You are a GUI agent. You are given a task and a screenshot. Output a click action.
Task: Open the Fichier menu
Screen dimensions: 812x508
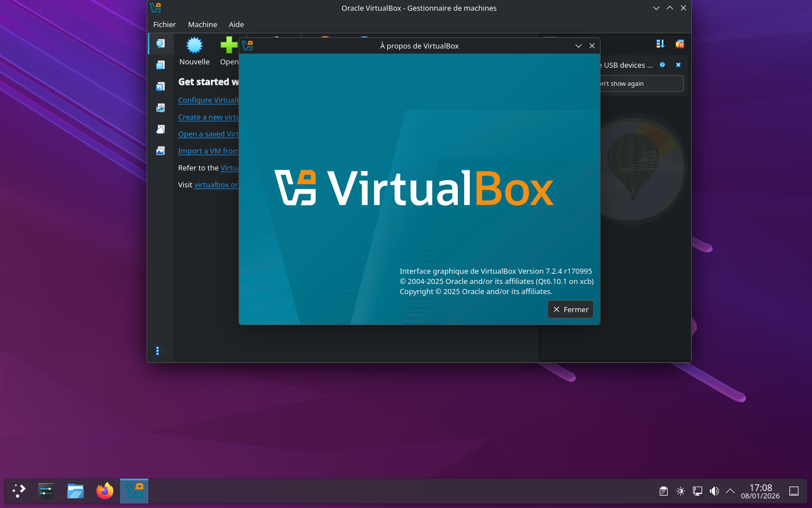click(x=165, y=24)
